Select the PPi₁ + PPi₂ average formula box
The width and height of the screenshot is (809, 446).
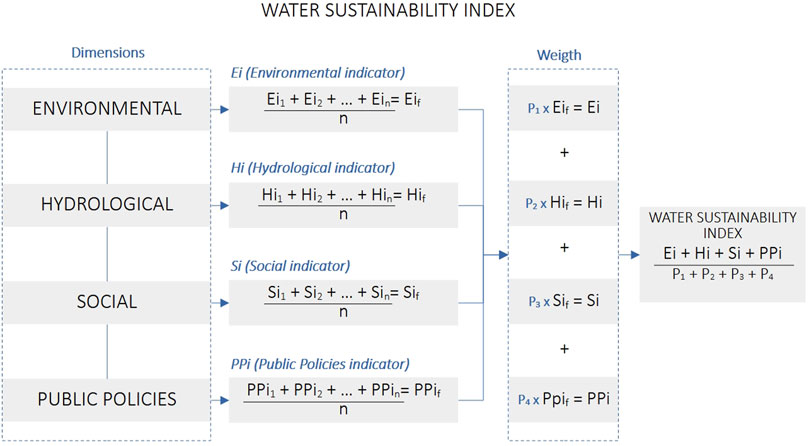(x=344, y=399)
